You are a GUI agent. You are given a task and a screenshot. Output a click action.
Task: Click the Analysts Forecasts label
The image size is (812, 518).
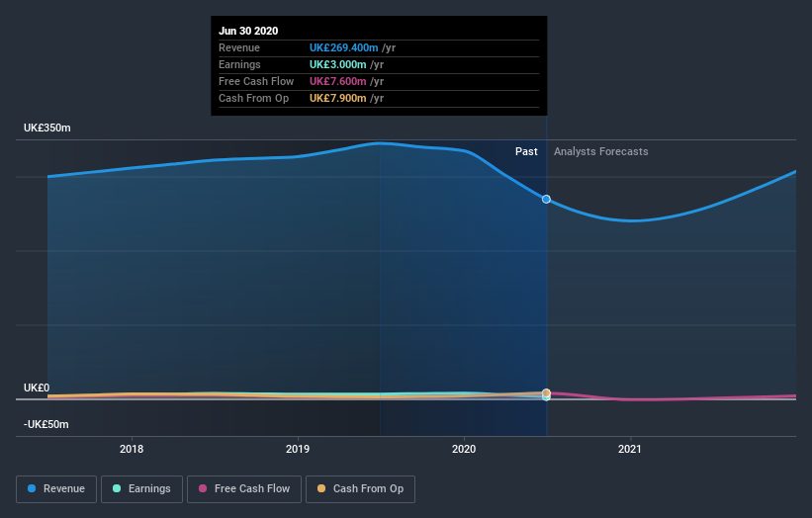(600, 151)
